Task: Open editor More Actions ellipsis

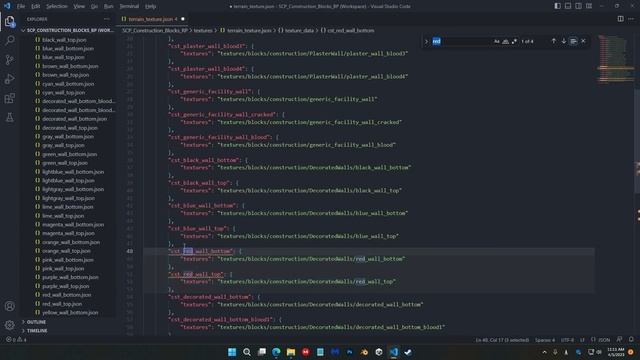Action: point(631,19)
